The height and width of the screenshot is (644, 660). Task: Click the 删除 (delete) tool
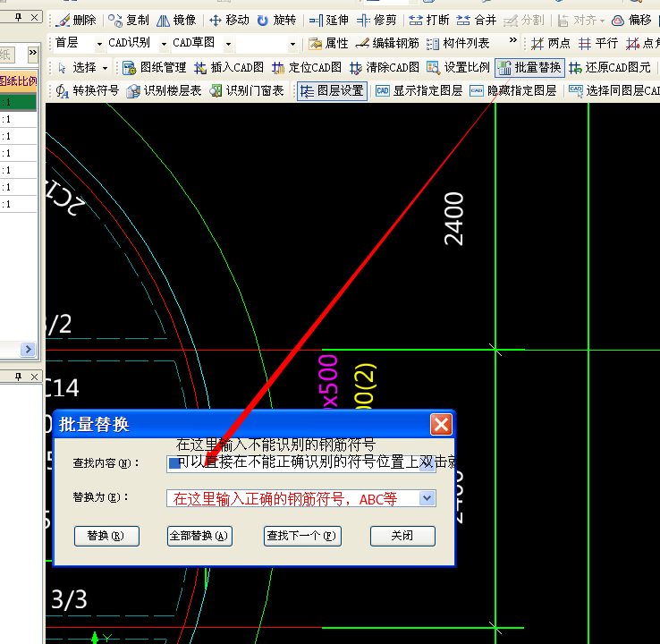76,20
